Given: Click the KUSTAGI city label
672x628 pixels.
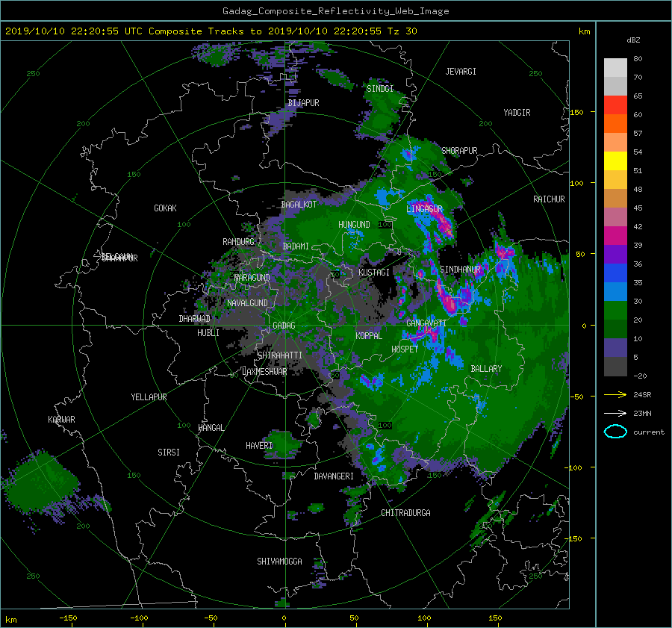Looking at the screenshot, I should click(374, 273).
